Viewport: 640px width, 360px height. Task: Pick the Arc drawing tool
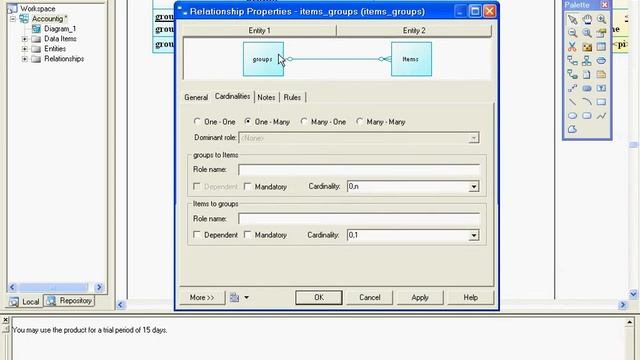[x=587, y=102]
